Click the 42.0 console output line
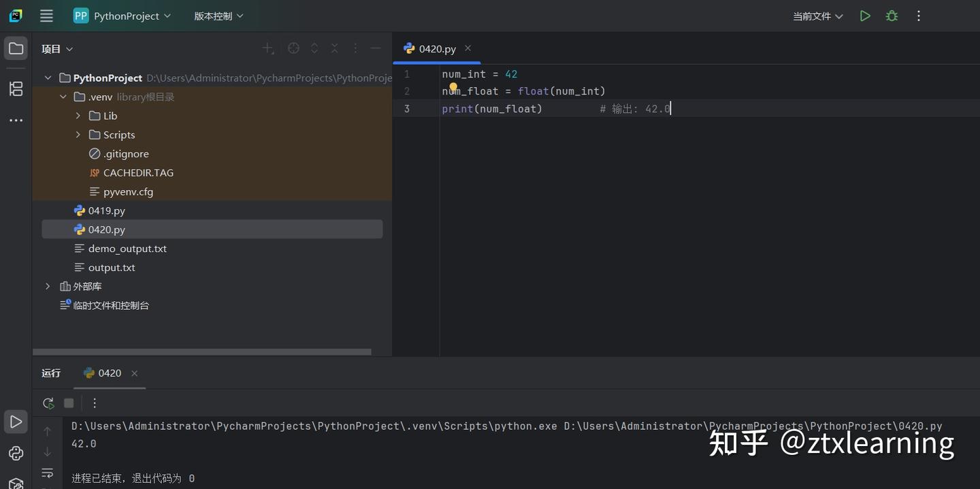980x489 pixels. pyautogui.click(x=84, y=444)
